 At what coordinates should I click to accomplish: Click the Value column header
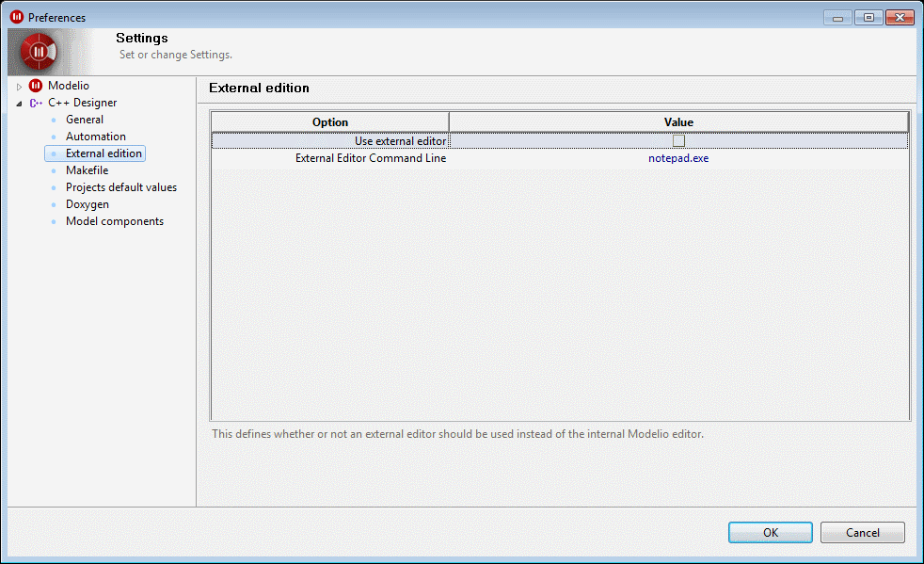click(678, 122)
